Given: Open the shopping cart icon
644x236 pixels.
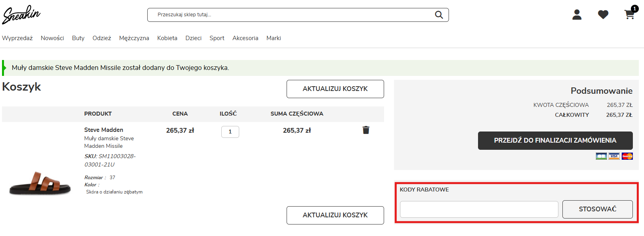Looking at the screenshot, I should click(x=629, y=15).
